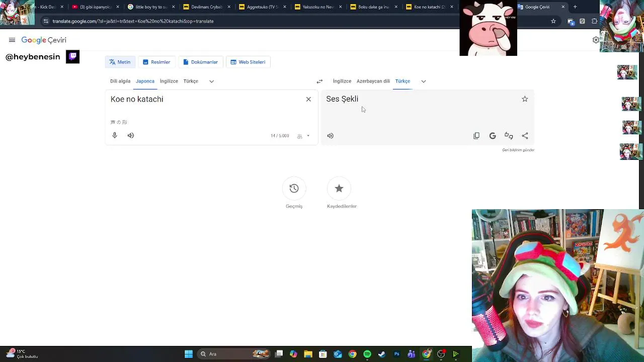The image size is (644, 362).
Task: Copy the translation to clipboard
Action: [476, 136]
